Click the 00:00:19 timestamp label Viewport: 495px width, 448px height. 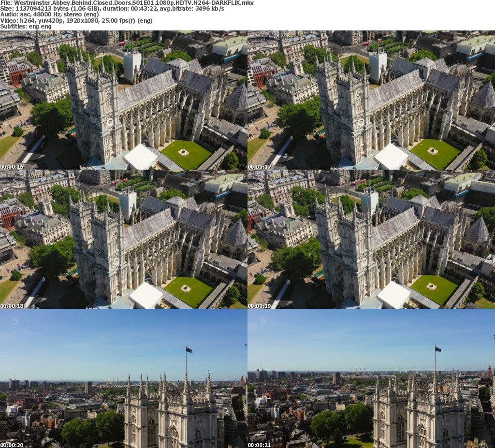pos(260,306)
